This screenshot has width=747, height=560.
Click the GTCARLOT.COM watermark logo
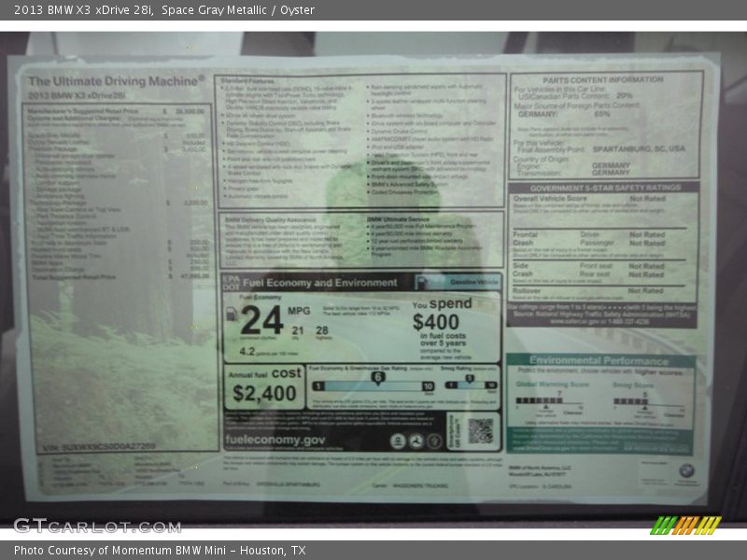coord(97,525)
